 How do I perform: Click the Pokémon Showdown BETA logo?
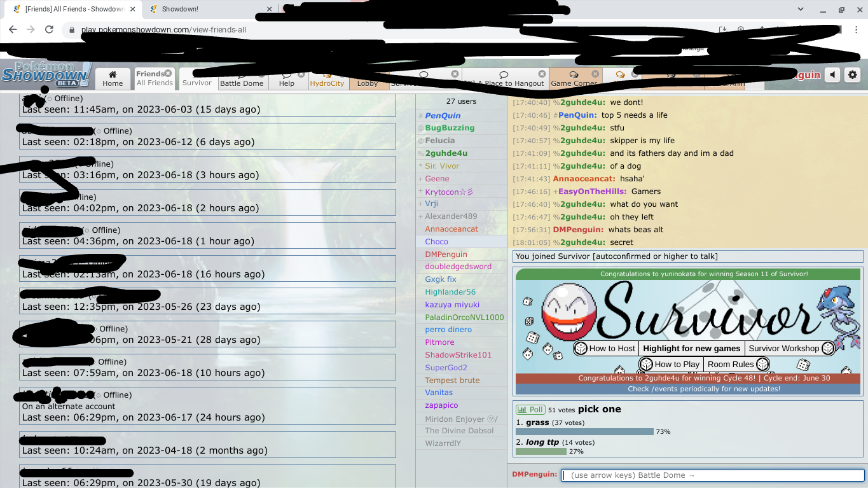(46, 75)
